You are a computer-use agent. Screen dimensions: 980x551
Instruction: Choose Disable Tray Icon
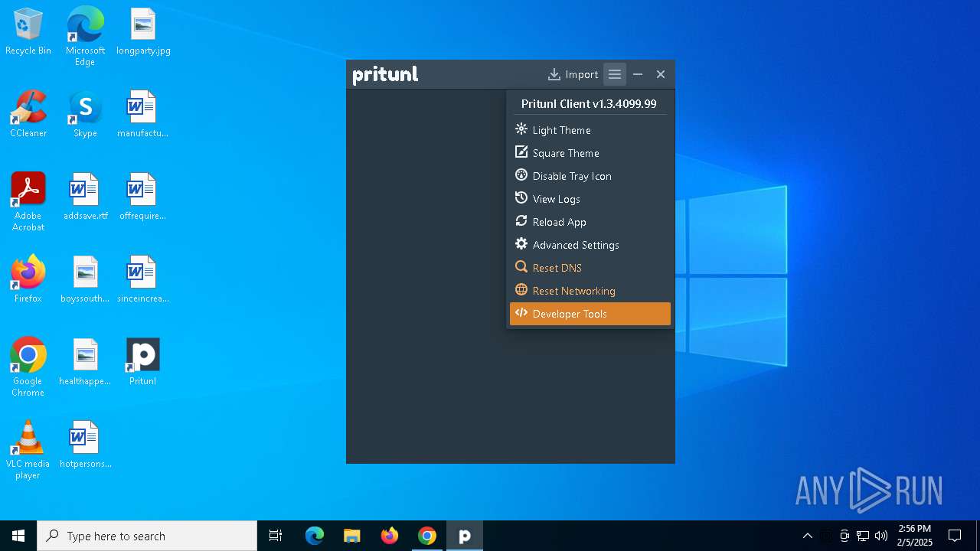tap(590, 176)
